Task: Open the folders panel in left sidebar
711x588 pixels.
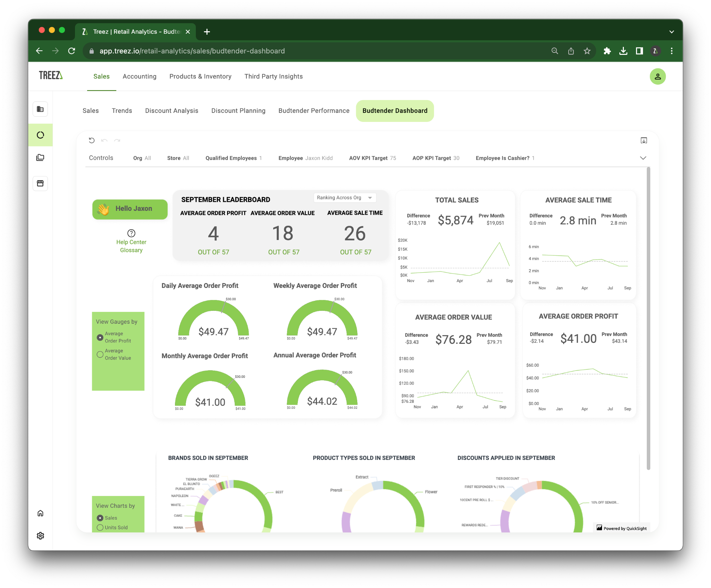Action: tap(40, 157)
